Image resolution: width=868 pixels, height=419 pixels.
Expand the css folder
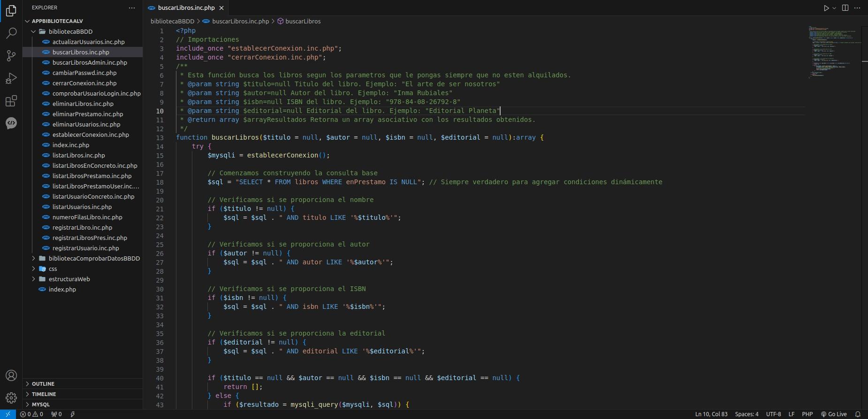click(x=83, y=269)
